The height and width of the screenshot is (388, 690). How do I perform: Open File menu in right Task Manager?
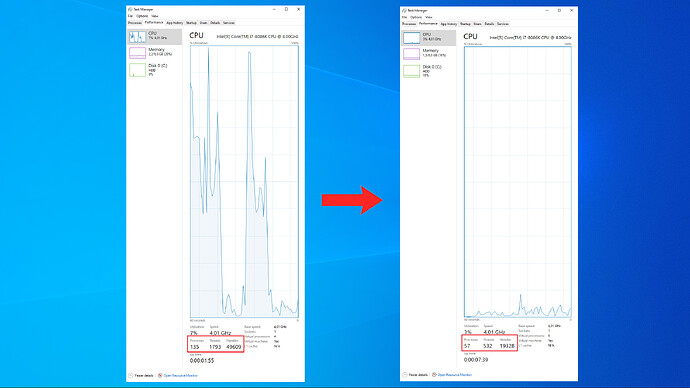point(404,17)
